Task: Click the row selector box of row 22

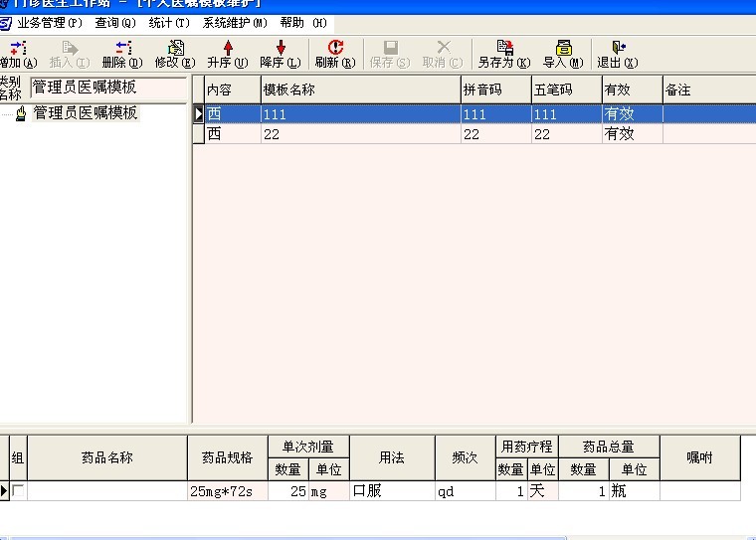Action: coord(198,134)
